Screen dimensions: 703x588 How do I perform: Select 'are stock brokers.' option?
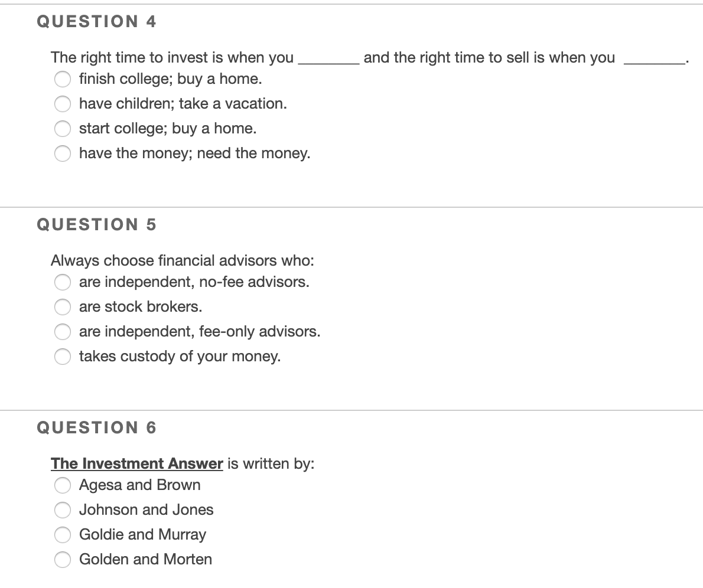[63, 307]
